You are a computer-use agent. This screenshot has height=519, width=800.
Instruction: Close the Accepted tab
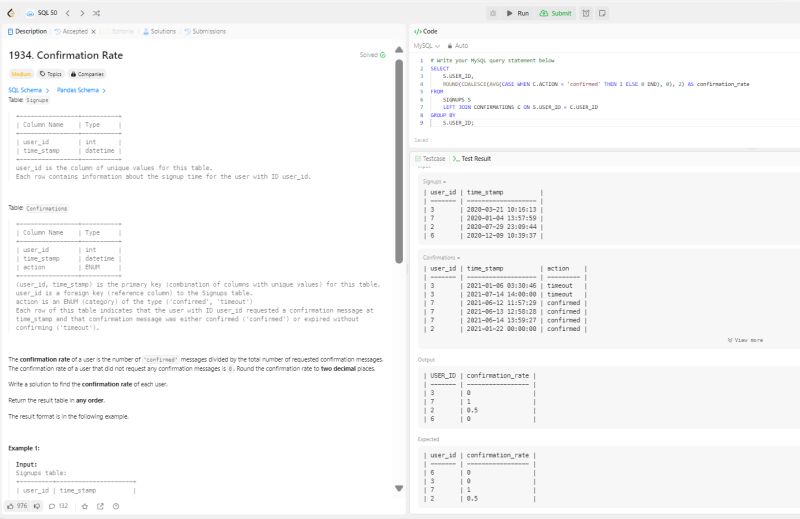point(94,32)
